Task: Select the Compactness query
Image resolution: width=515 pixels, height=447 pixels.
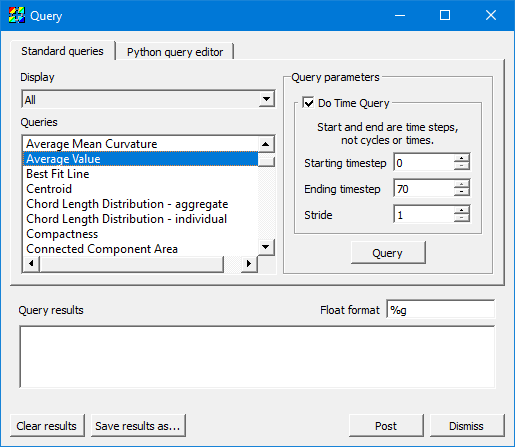Action: (x=140, y=234)
